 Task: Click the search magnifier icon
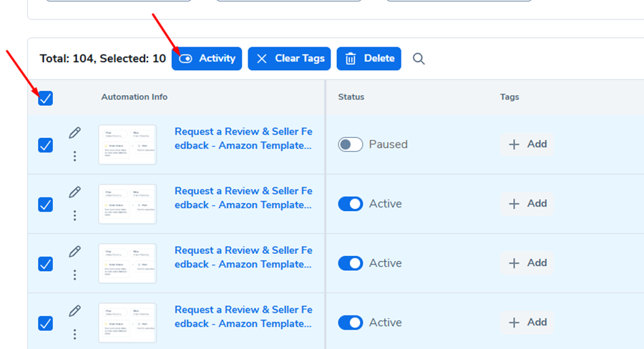coord(419,59)
